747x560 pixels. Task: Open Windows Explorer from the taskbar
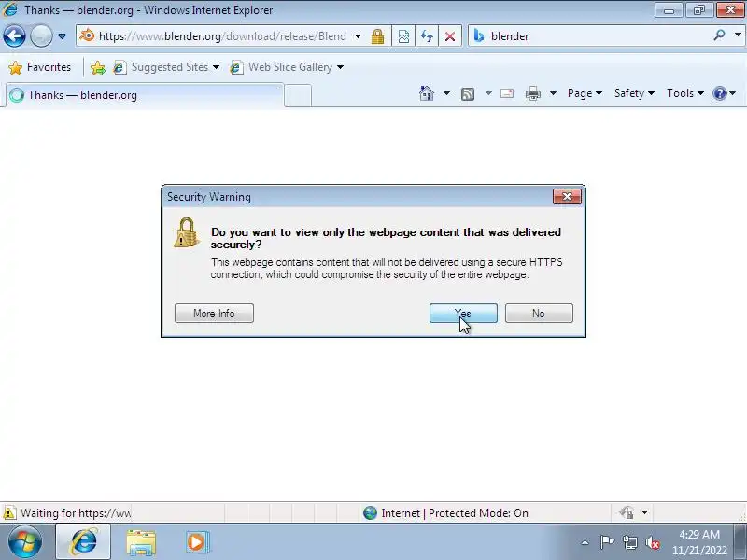[141, 542]
